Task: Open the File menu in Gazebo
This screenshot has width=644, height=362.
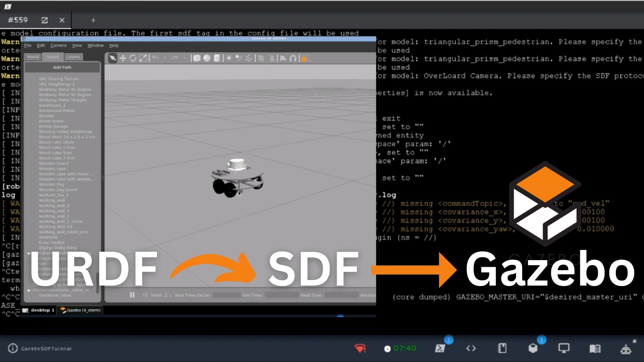Action: click(28, 45)
